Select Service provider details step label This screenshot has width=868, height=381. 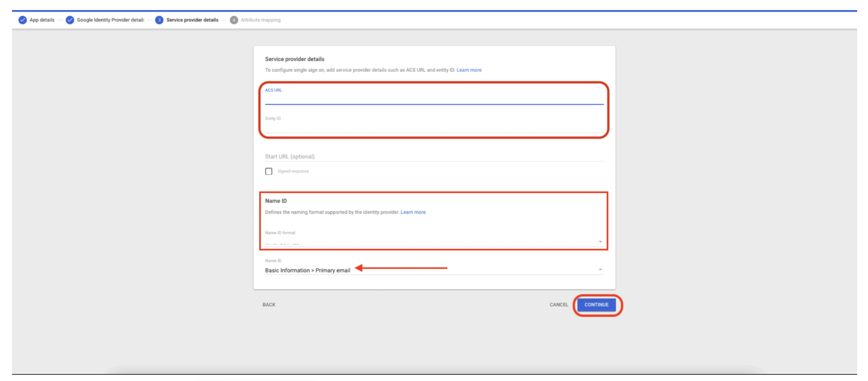192,20
